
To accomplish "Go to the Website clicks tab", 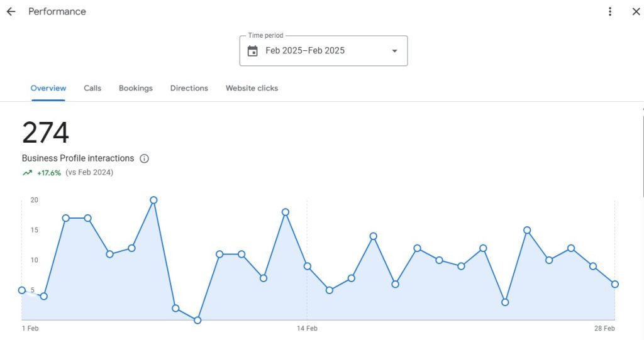I will coord(252,88).
